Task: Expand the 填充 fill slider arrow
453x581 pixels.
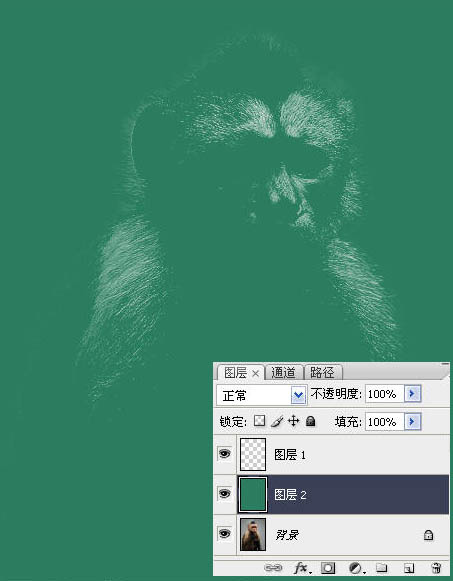Action: coord(412,422)
